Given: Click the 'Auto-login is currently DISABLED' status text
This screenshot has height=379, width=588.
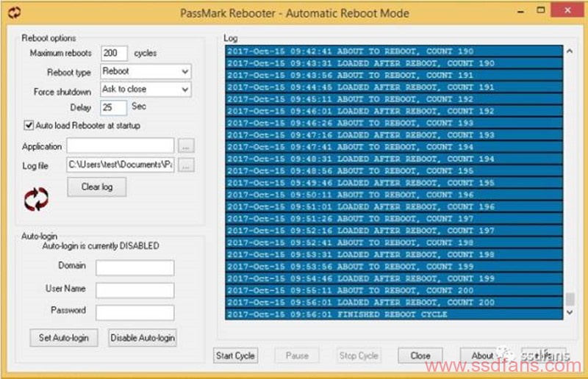Looking at the screenshot, I should 101,246.
